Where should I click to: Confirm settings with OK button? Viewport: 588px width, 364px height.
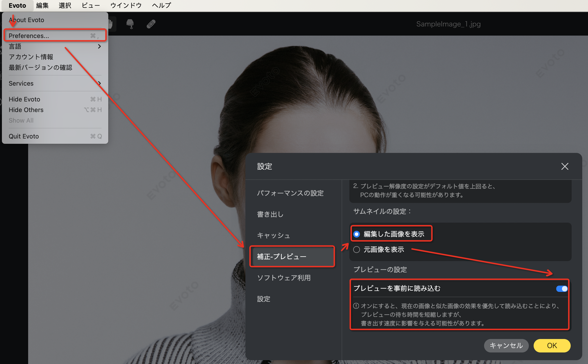pyautogui.click(x=552, y=345)
